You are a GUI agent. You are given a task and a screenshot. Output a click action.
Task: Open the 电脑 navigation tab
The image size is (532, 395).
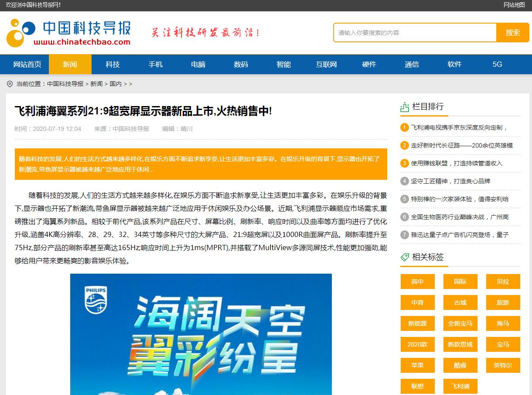coord(198,65)
